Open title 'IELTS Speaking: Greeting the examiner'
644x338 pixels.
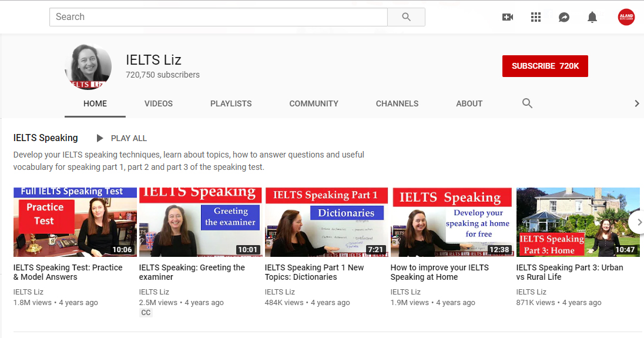click(192, 272)
